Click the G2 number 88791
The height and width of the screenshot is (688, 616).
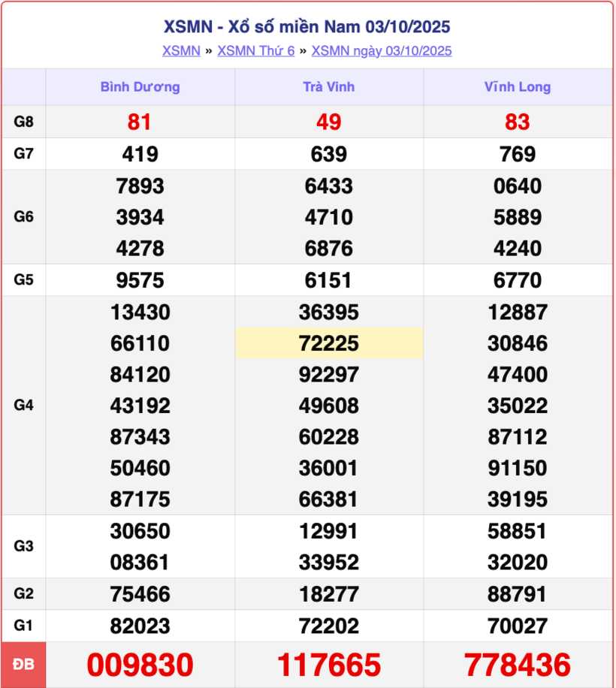pyautogui.click(x=518, y=594)
